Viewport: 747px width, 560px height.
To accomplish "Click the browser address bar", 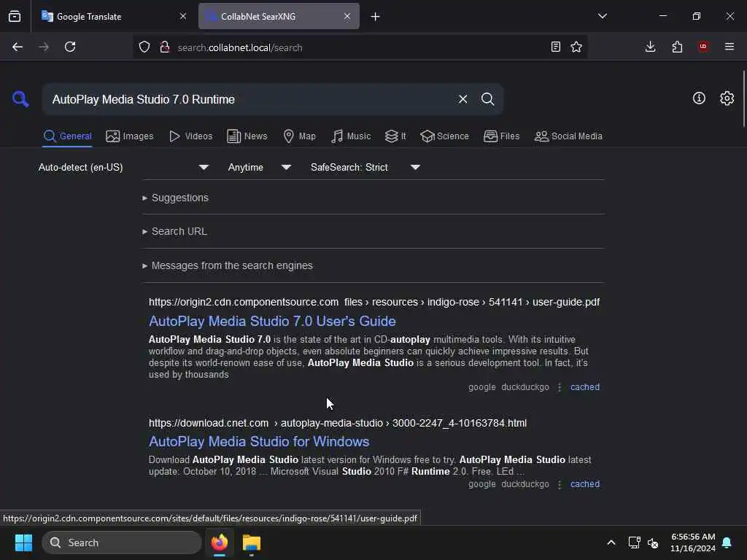I will (360, 47).
